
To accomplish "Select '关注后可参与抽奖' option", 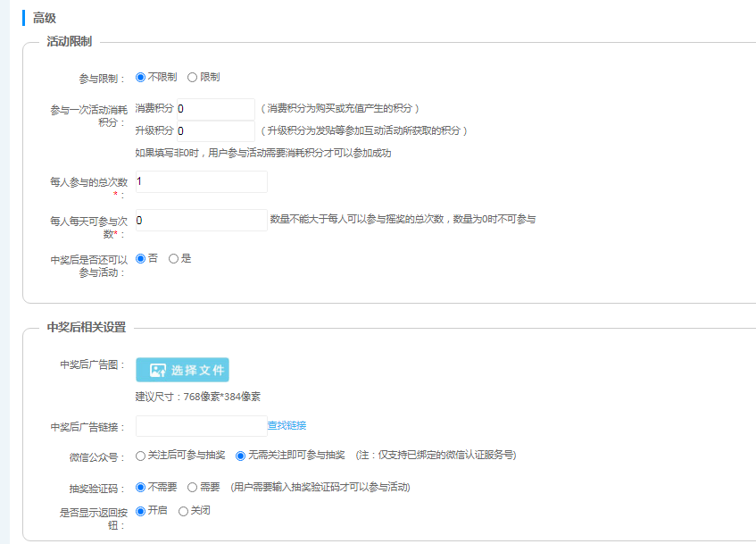I will pyautogui.click(x=141, y=456).
